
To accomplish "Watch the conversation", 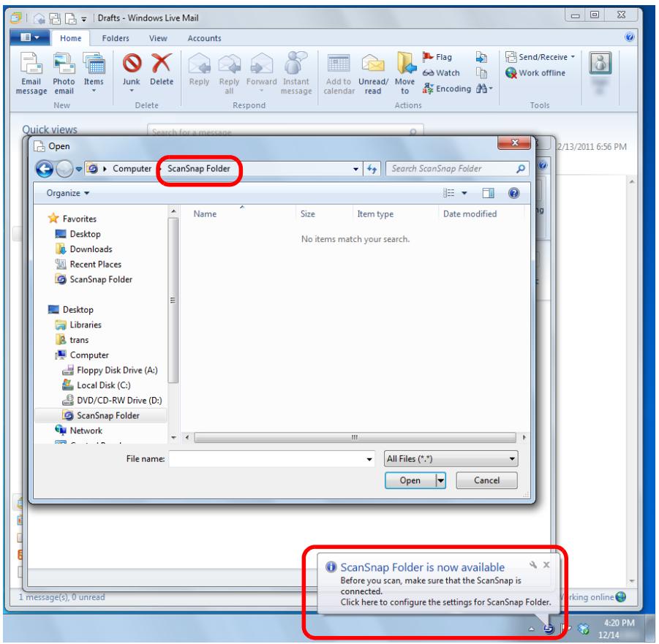I will click(441, 72).
